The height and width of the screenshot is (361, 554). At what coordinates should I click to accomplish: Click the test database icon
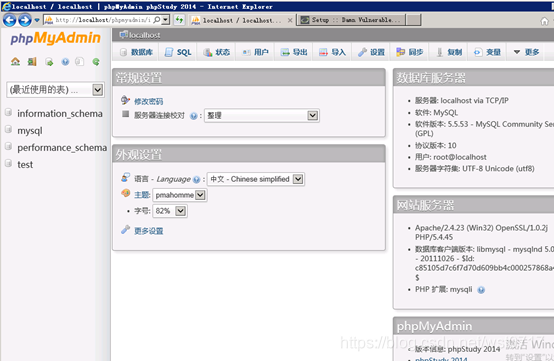point(8,164)
